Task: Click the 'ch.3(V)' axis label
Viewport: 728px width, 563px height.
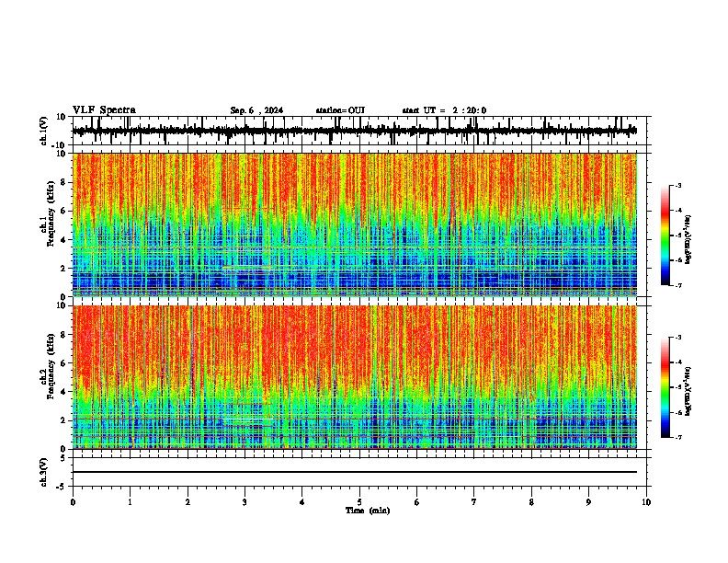Action: point(44,473)
